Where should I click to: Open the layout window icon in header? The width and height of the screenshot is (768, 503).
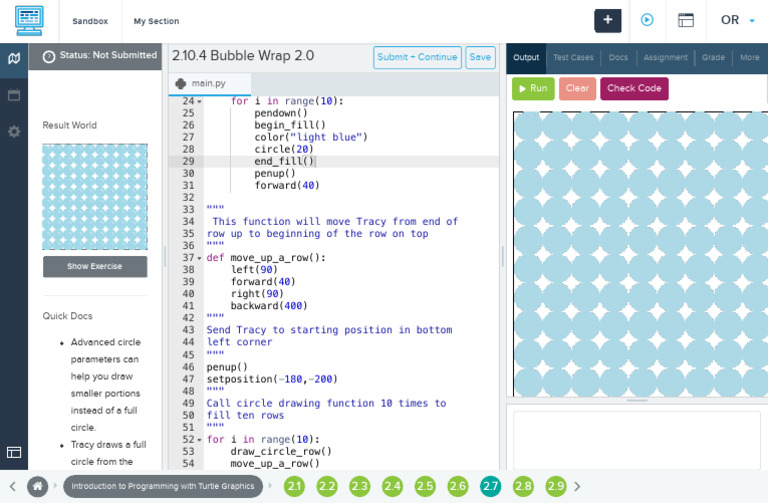[686, 20]
